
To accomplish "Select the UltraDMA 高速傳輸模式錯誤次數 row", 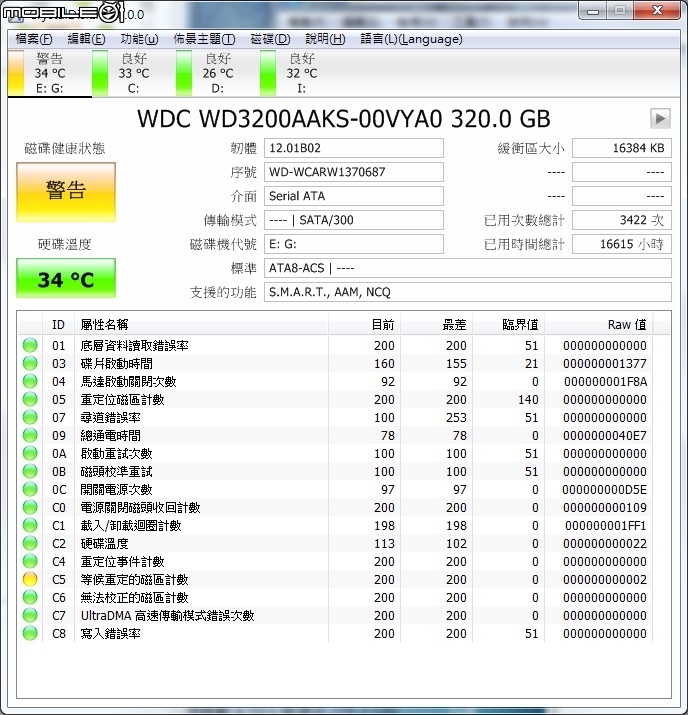I will 335,616.
